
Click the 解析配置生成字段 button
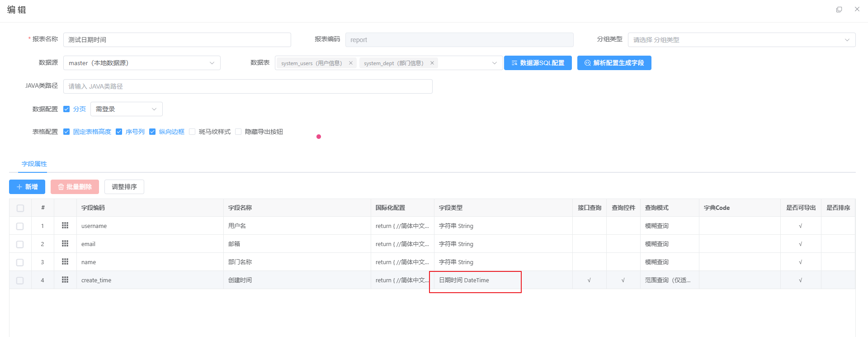coord(614,63)
